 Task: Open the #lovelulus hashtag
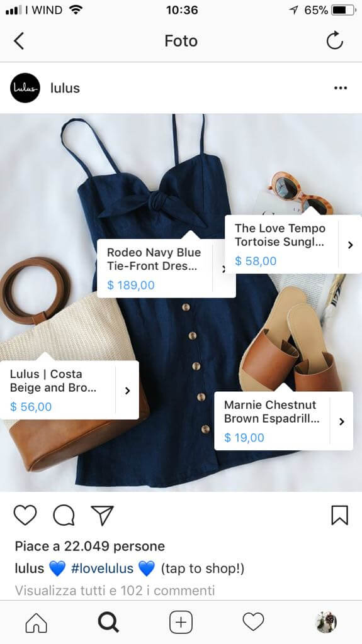(102, 569)
